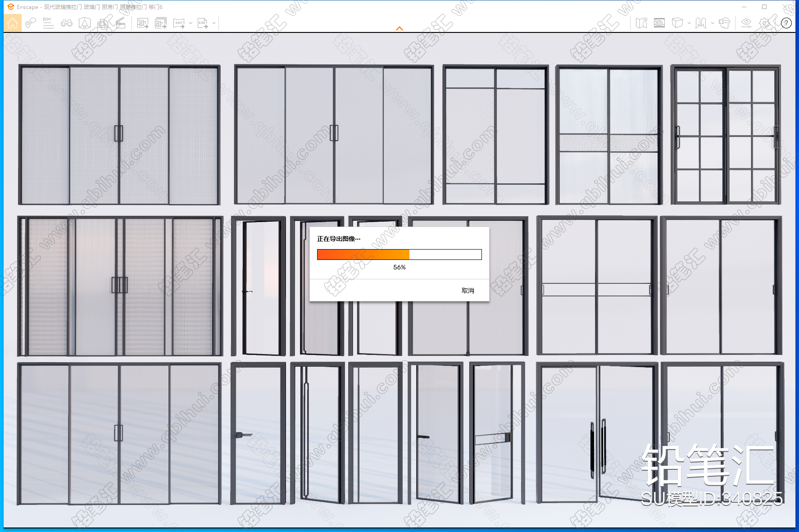This screenshot has height=532, width=799.
Task: Open the Manage Views location pin icon
Action: [31, 23]
